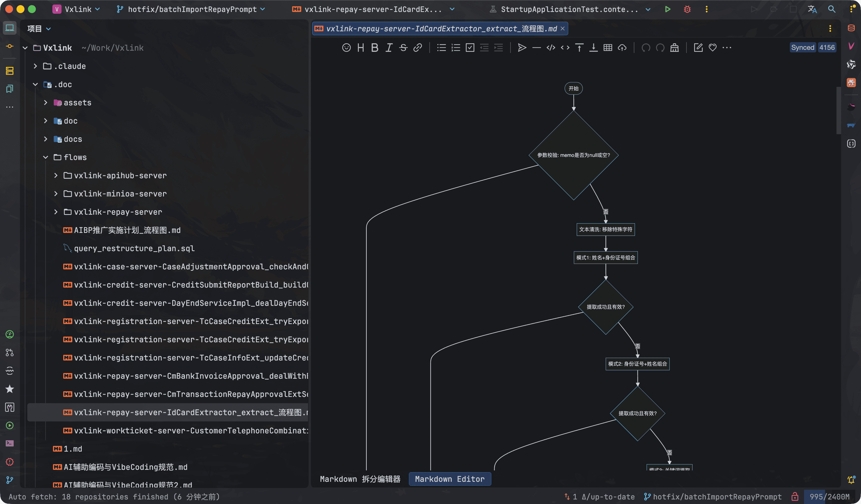Viewport: 861px width, 504px height.
Task: Click the strikethrough formatting icon
Action: pyautogui.click(x=403, y=48)
